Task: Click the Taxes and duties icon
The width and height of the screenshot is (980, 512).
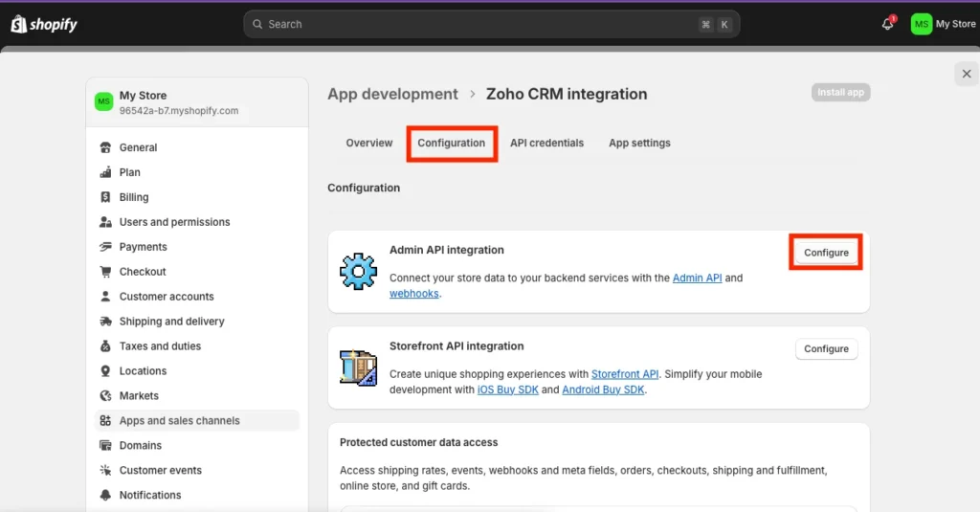Action: click(x=105, y=346)
